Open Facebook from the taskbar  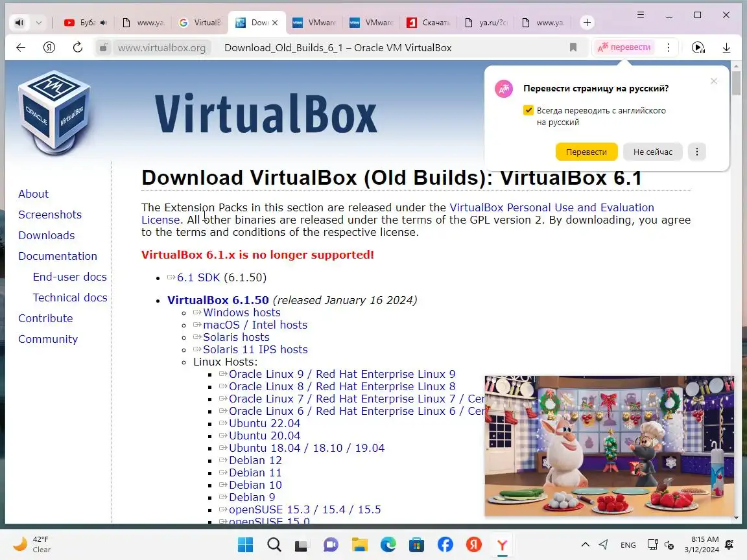[445, 544]
